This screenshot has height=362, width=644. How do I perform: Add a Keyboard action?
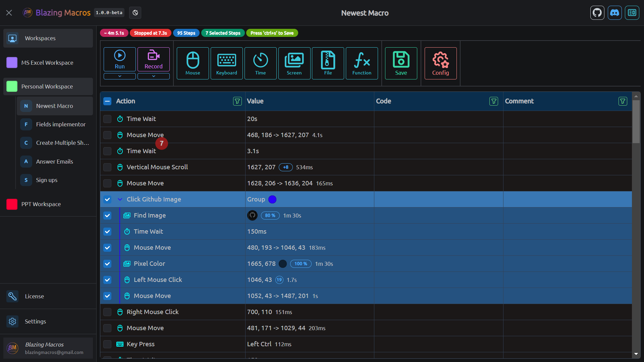pos(227,63)
